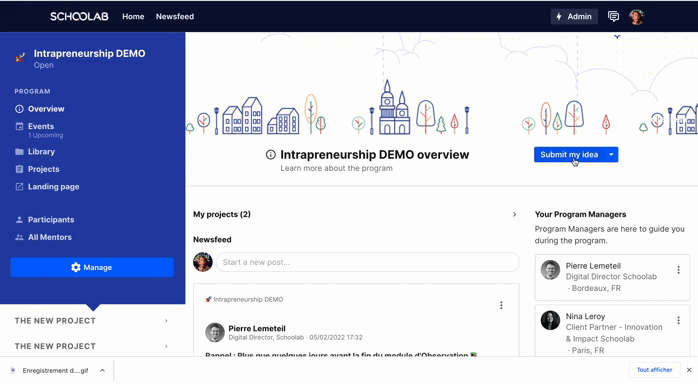698x384 pixels.
Task: Open options menu for Nina Leroy manager card
Action: (678, 320)
